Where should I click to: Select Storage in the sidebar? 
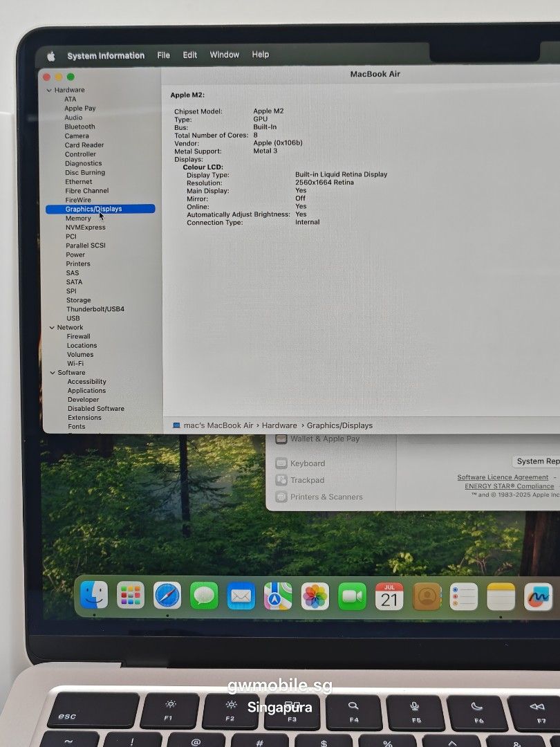click(79, 300)
